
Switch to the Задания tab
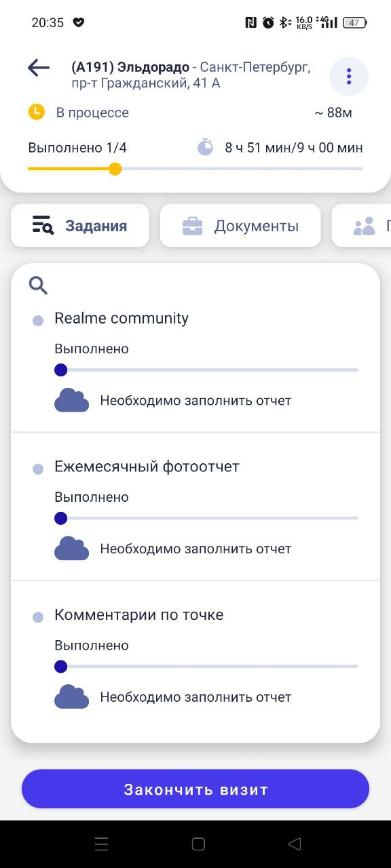tap(80, 225)
